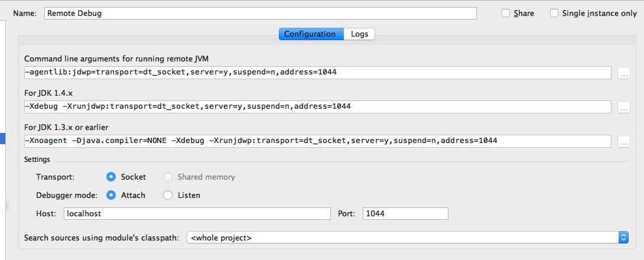
Task: Click the ellipsis button beside JDK 1.4.x arguments
Action: coord(623,108)
